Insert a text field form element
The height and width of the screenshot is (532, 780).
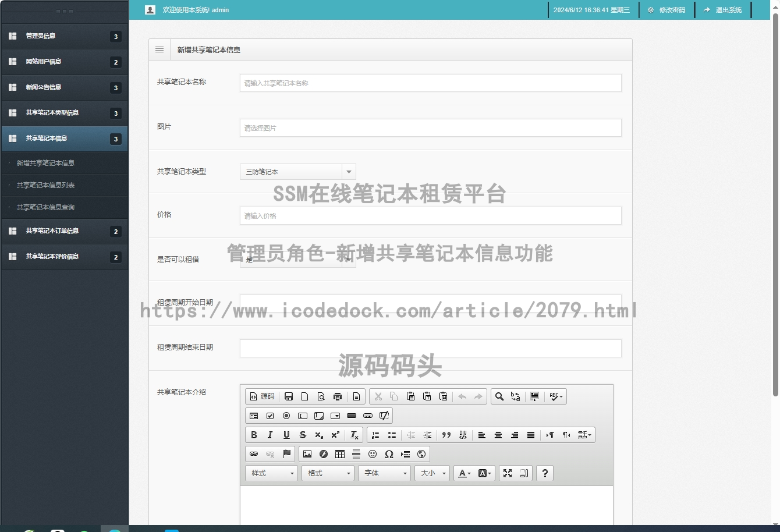coord(303,416)
